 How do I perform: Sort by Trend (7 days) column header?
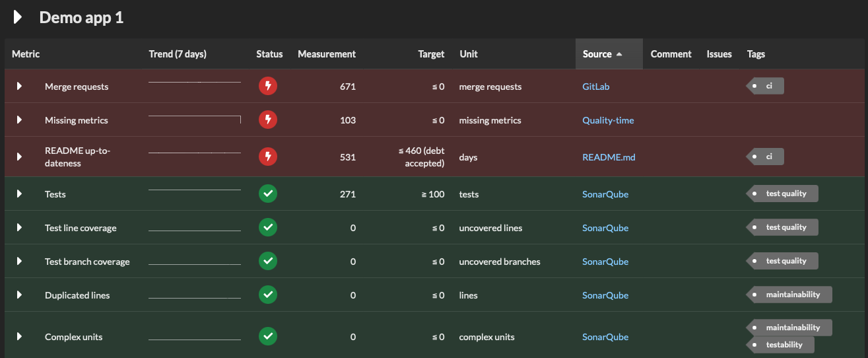(x=178, y=54)
